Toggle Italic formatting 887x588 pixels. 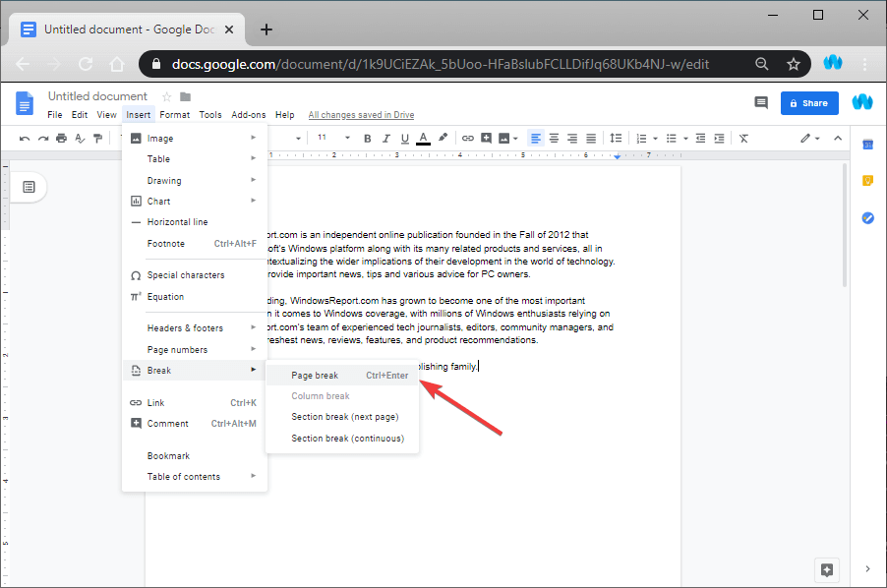tap(386, 139)
